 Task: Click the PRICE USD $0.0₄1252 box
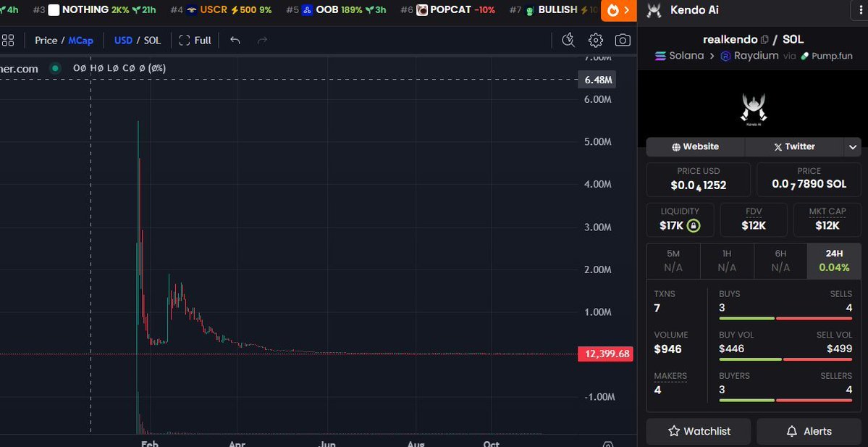[699, 180]
